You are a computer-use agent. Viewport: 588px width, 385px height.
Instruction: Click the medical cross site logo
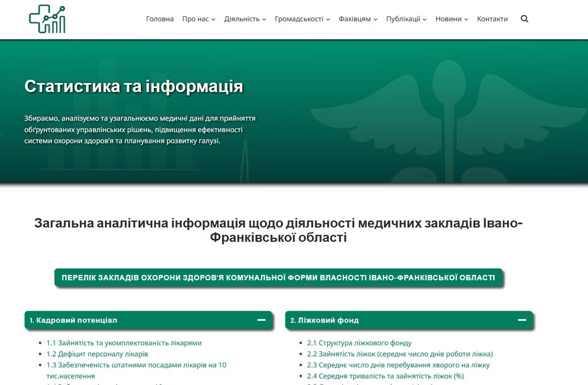(47, 19)
